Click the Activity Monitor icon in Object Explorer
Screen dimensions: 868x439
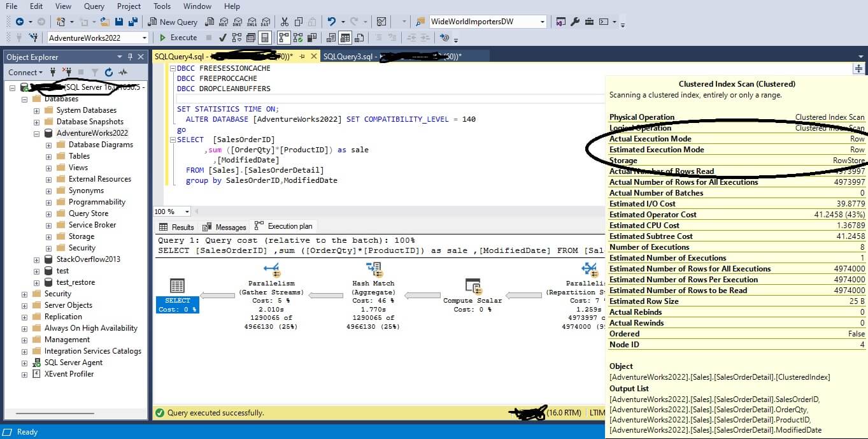(x=123, y=73)
